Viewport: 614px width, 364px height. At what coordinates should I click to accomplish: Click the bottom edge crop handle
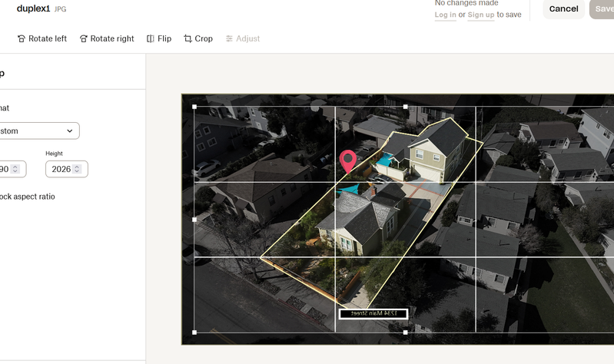[x=405, y=333]
